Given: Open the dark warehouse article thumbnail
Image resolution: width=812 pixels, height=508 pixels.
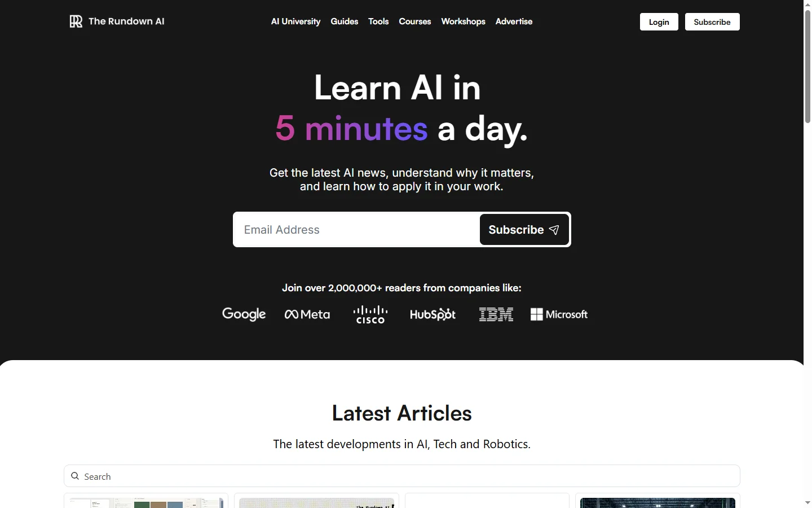Looking at the screenshot, I should [657, 501].
